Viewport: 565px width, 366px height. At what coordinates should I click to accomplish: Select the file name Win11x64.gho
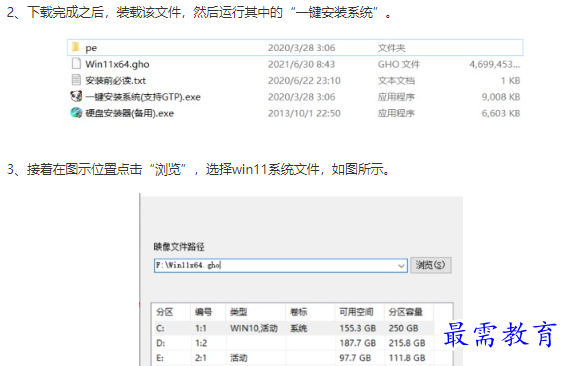tap(117, 64)
